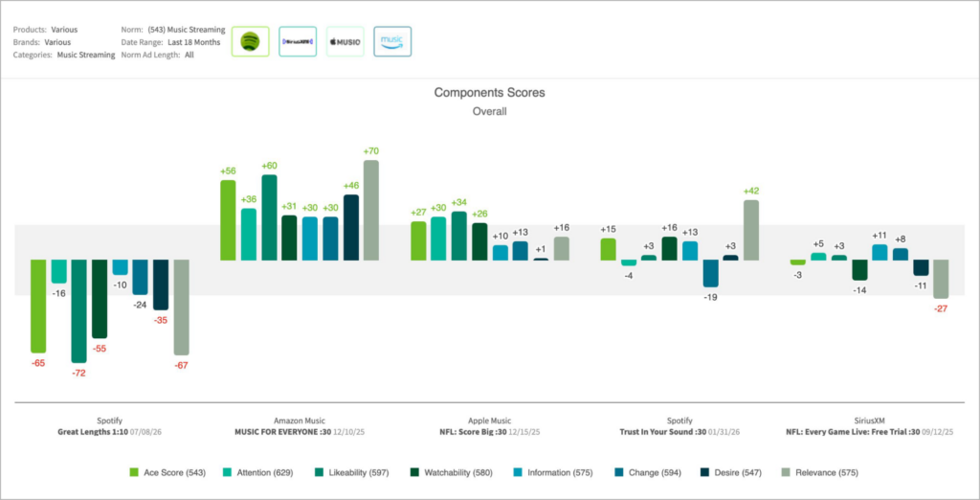Click the -55 Watchability bar

click(x=100, y=299)
